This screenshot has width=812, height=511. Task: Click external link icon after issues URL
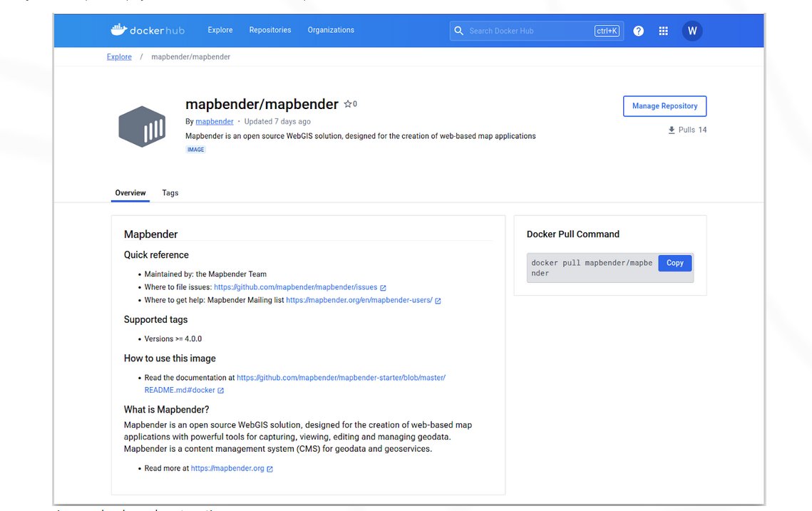tap(384, 288)
